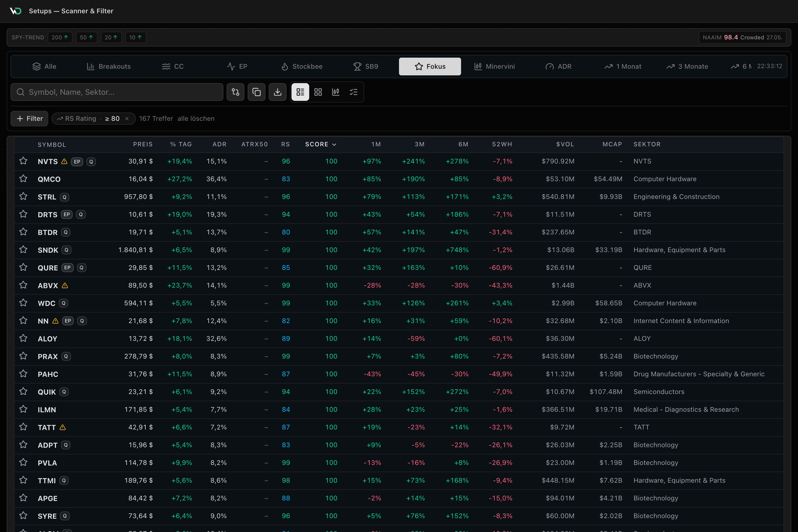The image size is (798, 532).
Task: Click the compare/sync icon next to search
Action: tap(236, 92)
